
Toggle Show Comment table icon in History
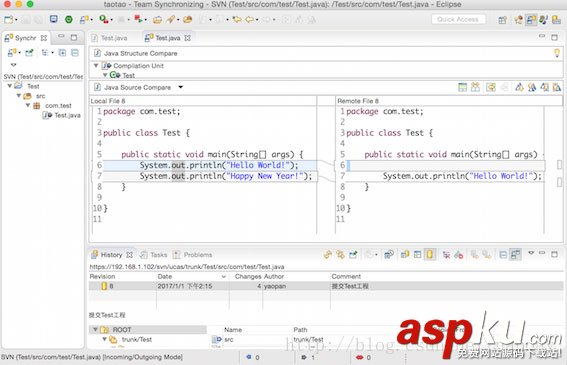(418, 255)
